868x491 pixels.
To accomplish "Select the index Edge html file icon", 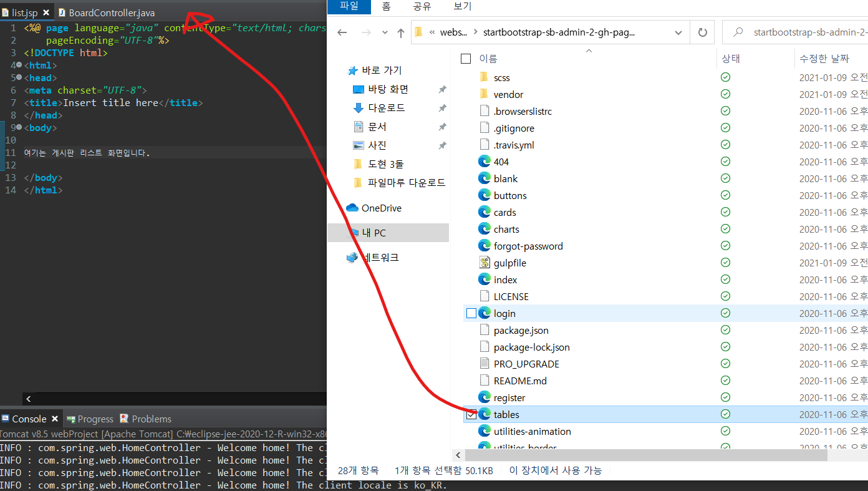I will click(x=485, y=280).
